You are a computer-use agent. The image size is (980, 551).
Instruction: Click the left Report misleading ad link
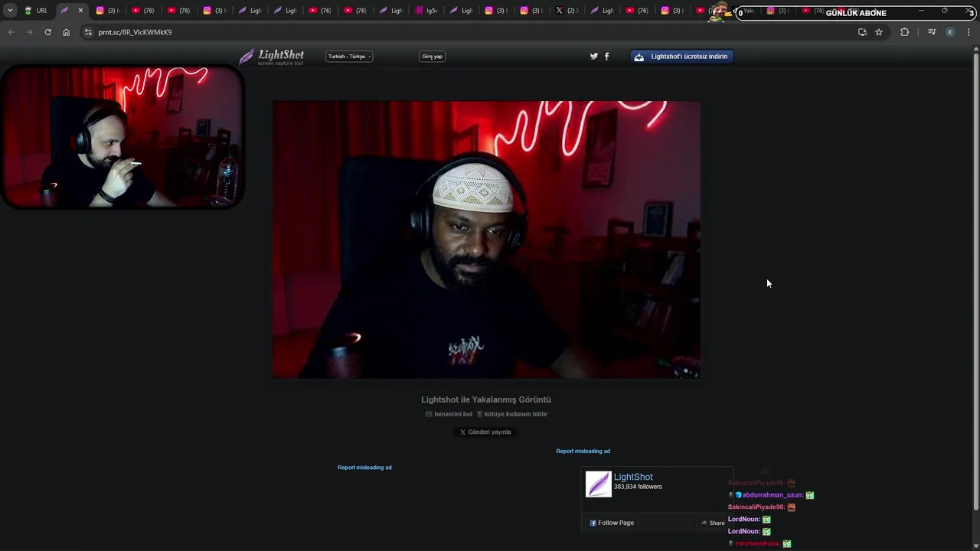pos(364,467)
